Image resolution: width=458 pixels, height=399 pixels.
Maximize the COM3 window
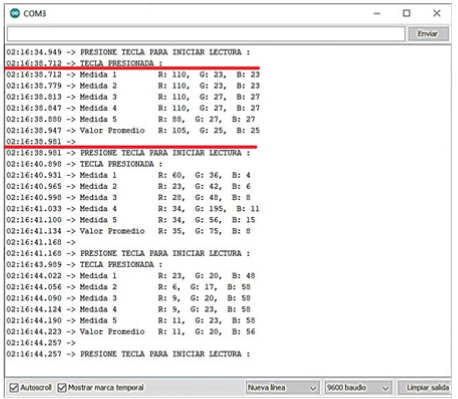coord(407,13)
